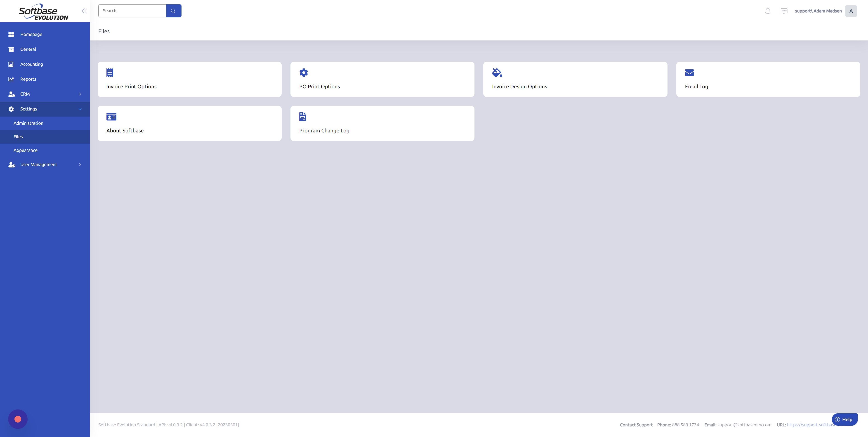The width and height of the screenshot is (868, 437).
Task: Collapse the Settings section
Action: click(80, 109)
